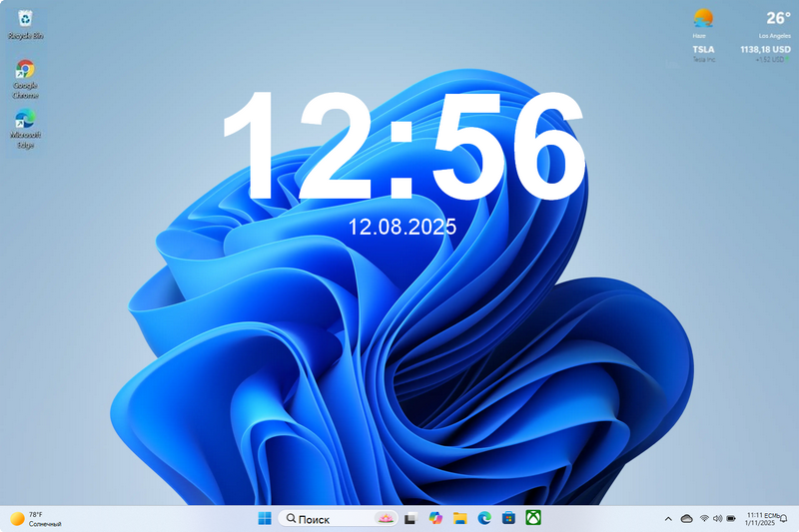Open File Explorer from the taskbar
This screenshot has height=532, width=799.
[459, 518]
